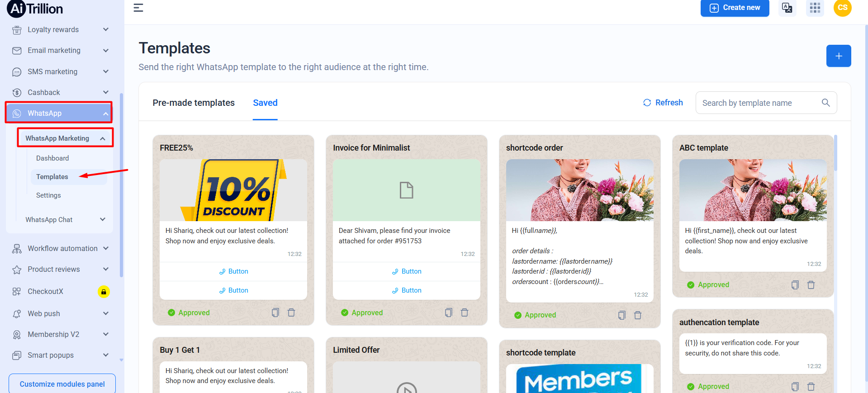Click the search magnifier icon
The height and width of the screenshot is (393, 868).
[x=825, y=103]
